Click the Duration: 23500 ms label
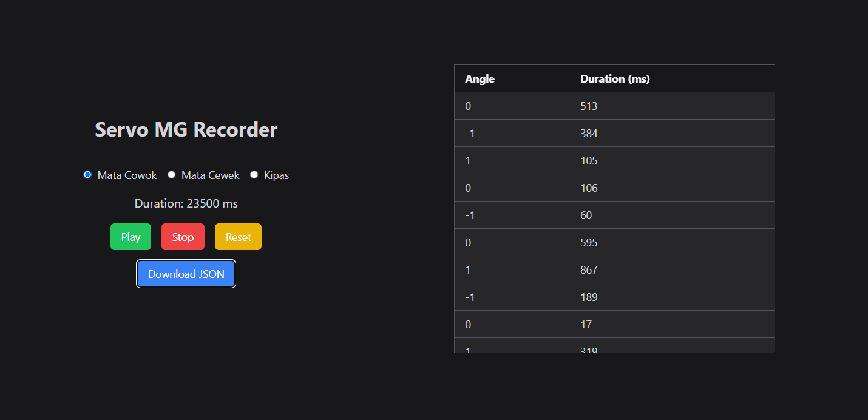The width and height of the screenshot is (868, 420). (186, 203)
